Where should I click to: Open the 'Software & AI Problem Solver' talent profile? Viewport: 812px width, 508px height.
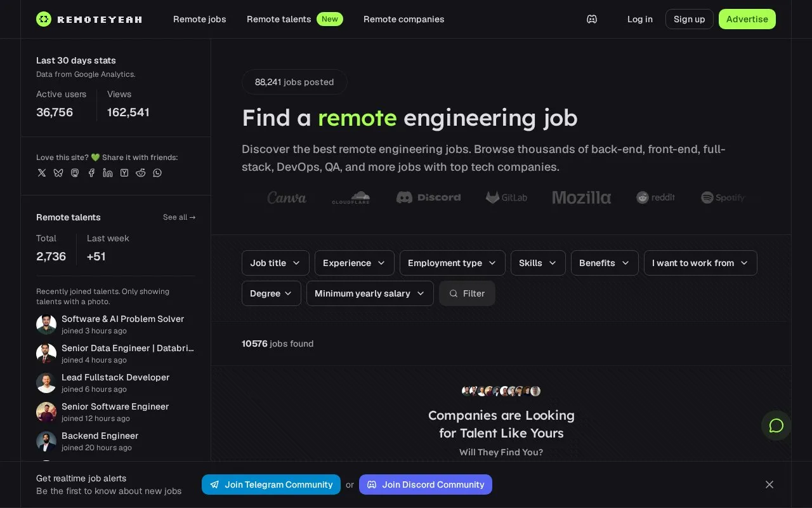click(122, 319)
